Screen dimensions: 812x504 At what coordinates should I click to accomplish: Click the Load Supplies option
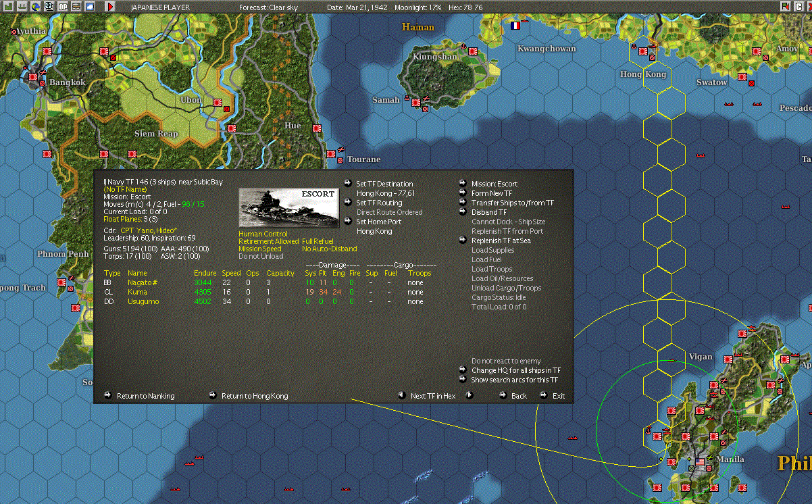click(x=493, y=250)
